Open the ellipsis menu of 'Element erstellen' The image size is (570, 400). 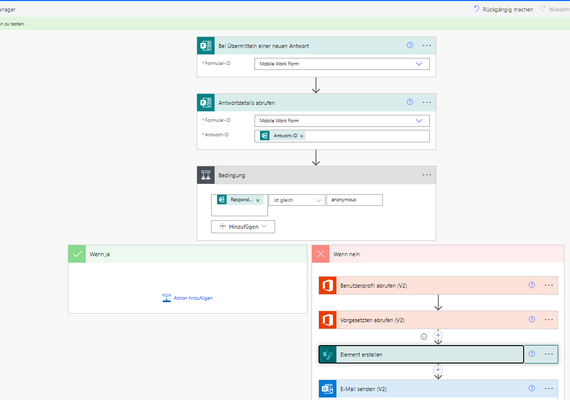pos(549,354)
